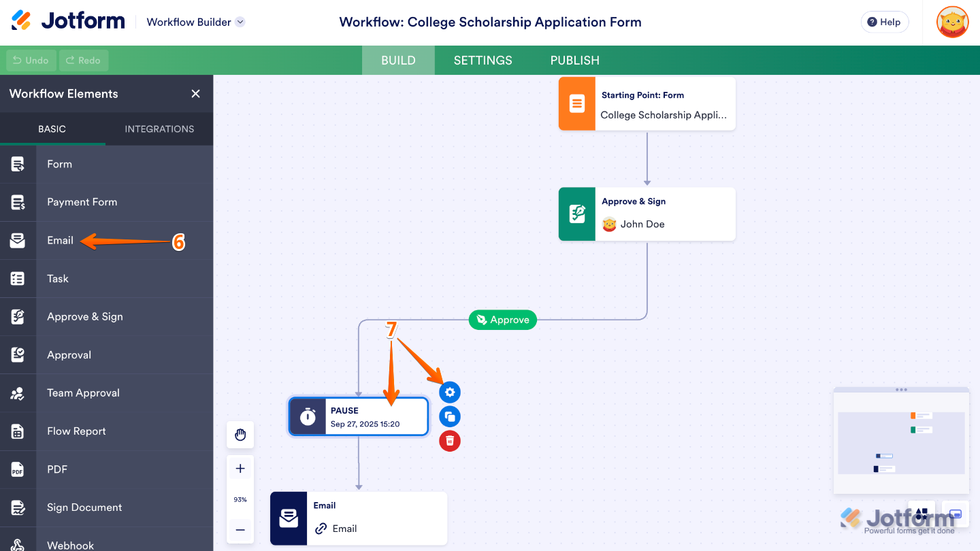Expand the Approve branch label on canvas
Screen dimensions: 980x551
[x=502, y=320]
